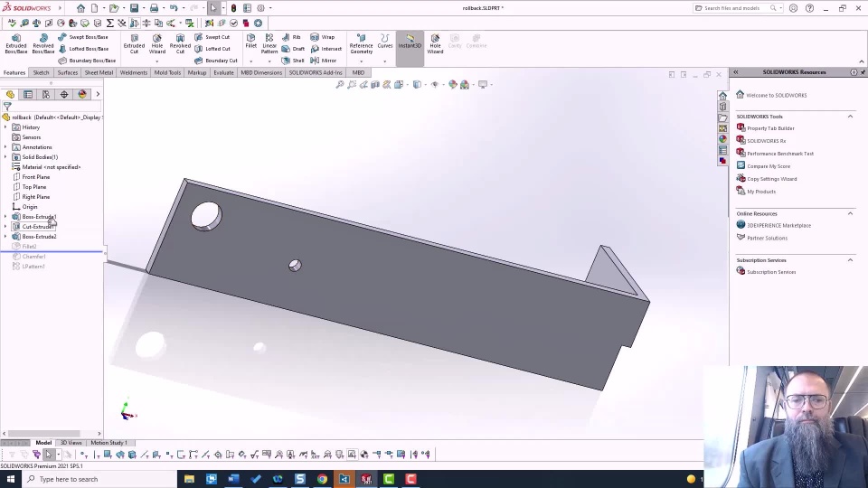This screenshot has height=488, width=868.
Task: Select the Intersect tool
Action: 326,49
